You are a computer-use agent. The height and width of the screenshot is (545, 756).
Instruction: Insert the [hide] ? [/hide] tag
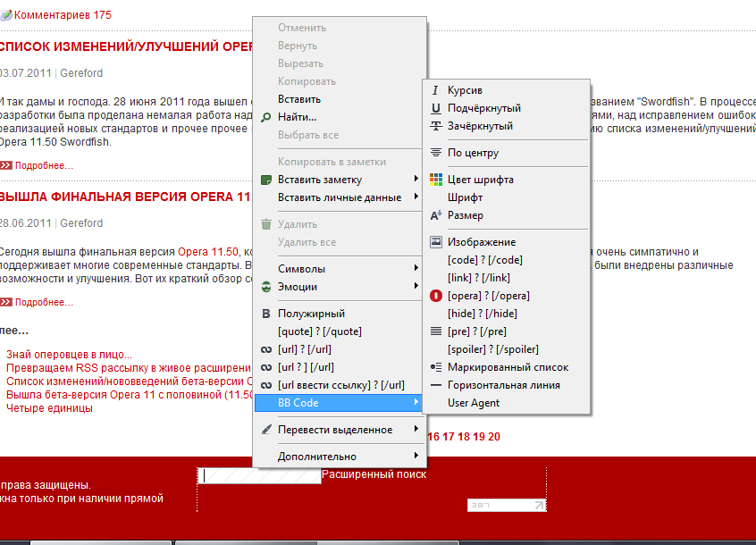click(x=507, y=314)
